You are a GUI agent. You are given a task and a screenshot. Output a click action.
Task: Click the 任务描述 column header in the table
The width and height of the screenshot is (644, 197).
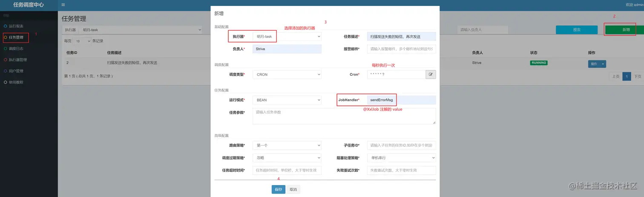pos(114,53)
